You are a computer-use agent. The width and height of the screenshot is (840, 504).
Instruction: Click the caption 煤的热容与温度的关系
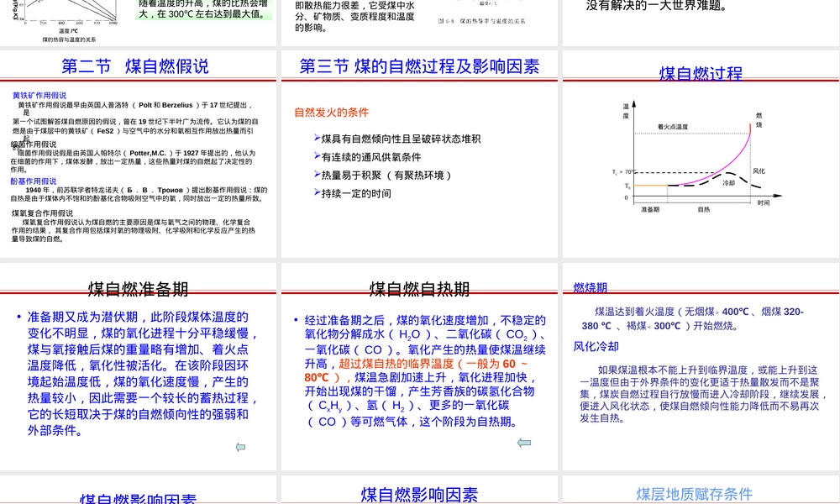click(x=69, y=39)
